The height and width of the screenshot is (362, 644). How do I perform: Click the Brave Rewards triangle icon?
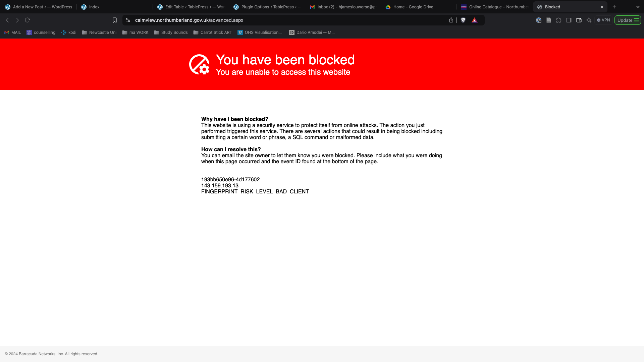point(474,20)
